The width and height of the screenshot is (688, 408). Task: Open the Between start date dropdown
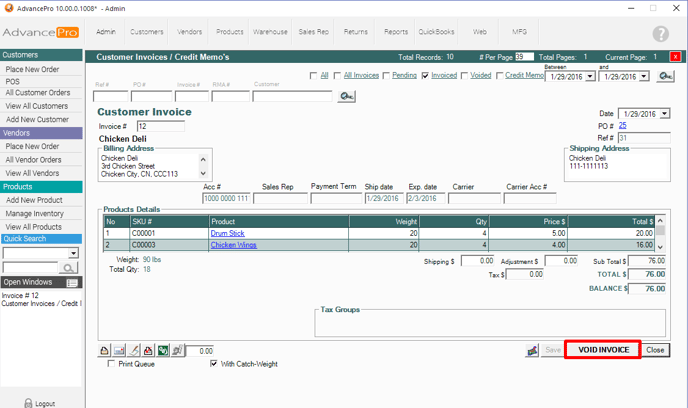(x=590, y=76)
